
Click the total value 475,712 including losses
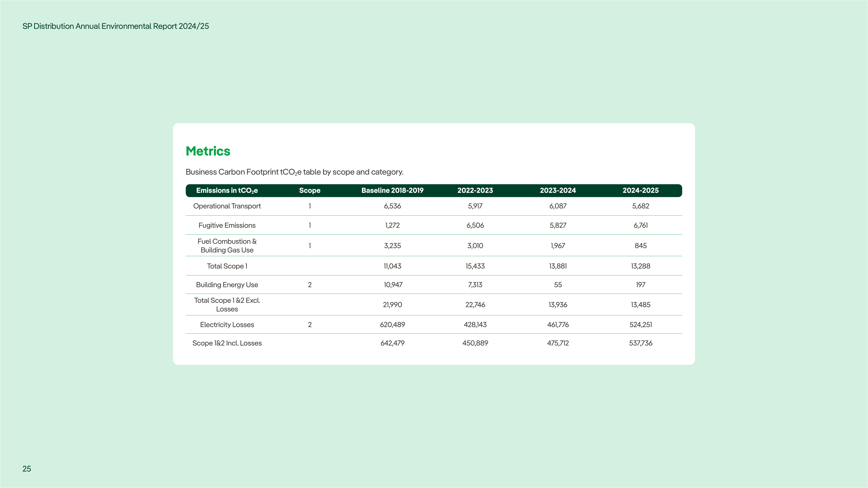point(558,343)
